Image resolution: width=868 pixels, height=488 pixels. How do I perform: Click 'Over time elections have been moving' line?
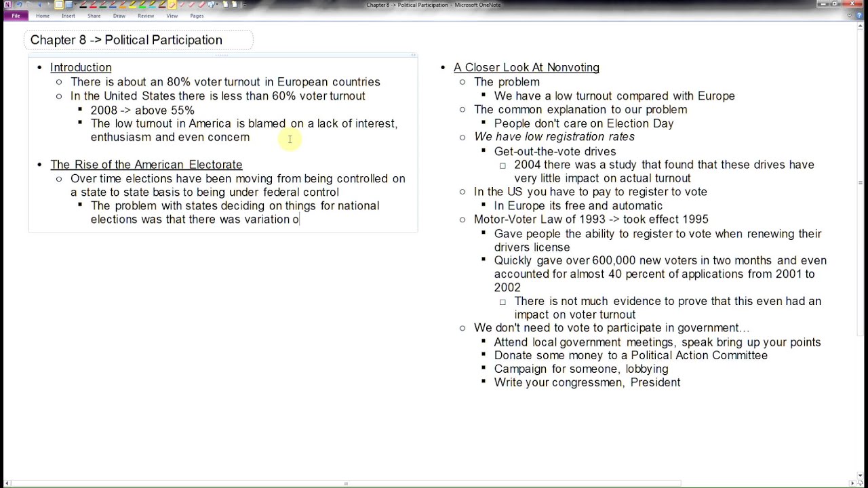[238, 179]
